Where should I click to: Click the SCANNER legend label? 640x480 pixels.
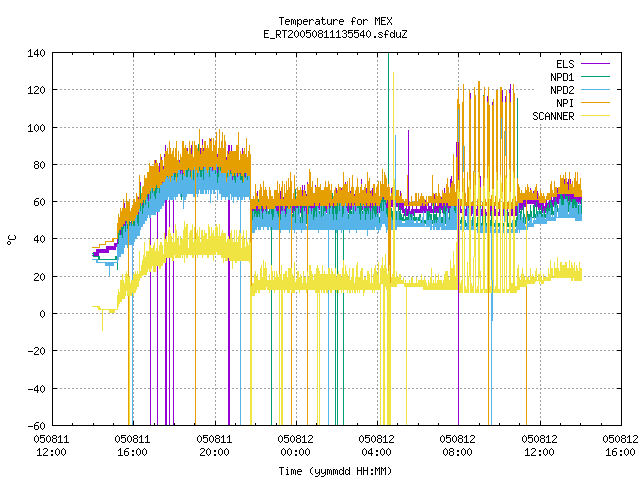(x=553, y=116)
